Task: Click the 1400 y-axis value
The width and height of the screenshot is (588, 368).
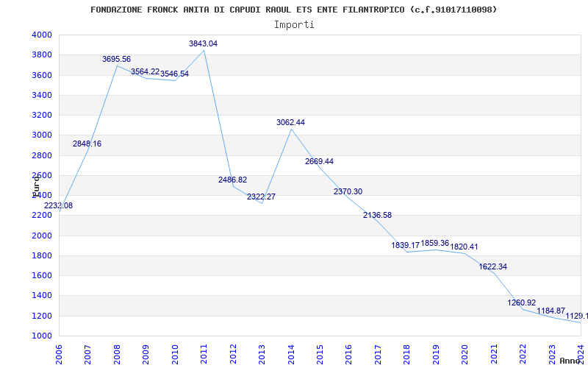Action: 42,296
